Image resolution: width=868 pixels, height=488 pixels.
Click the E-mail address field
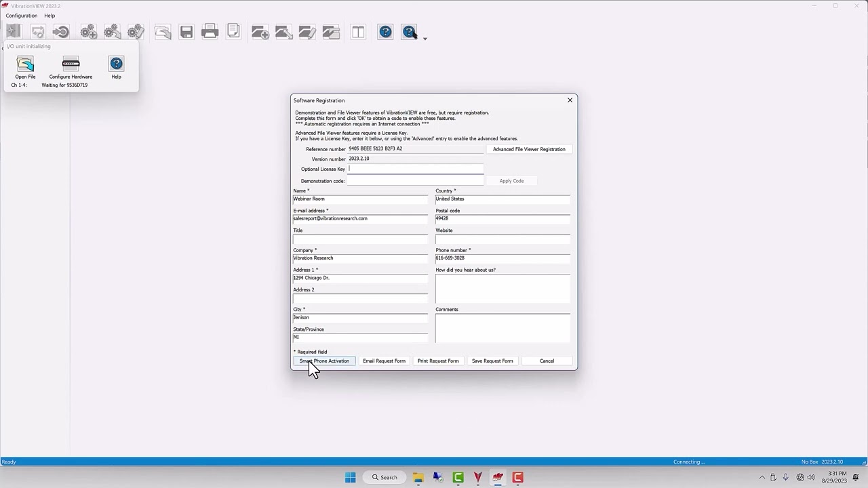pos(361,218)
